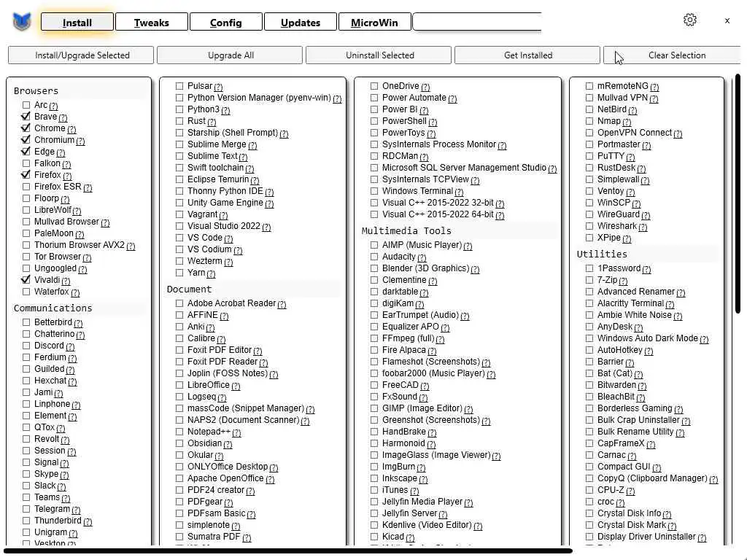Open the help (?) link next to Inkscape
The height and width of the screenshot is (560, 747).
coord(424,480)
